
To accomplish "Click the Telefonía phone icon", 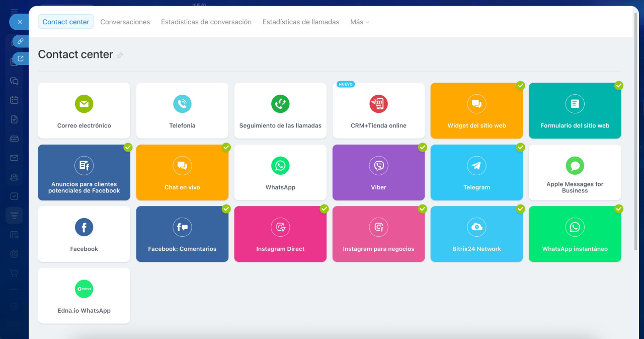I will tap(182, 104).
